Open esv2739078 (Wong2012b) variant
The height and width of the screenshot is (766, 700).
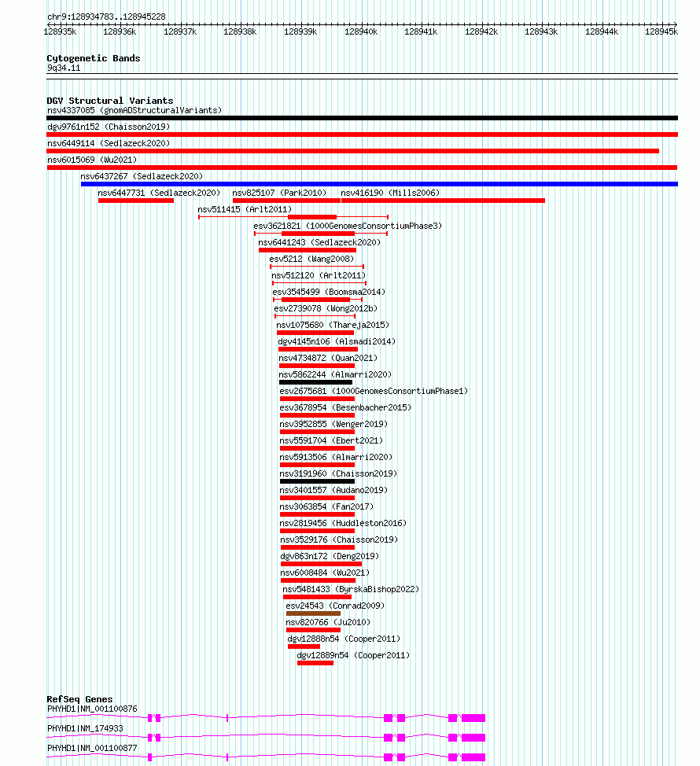tap(326, 309)
